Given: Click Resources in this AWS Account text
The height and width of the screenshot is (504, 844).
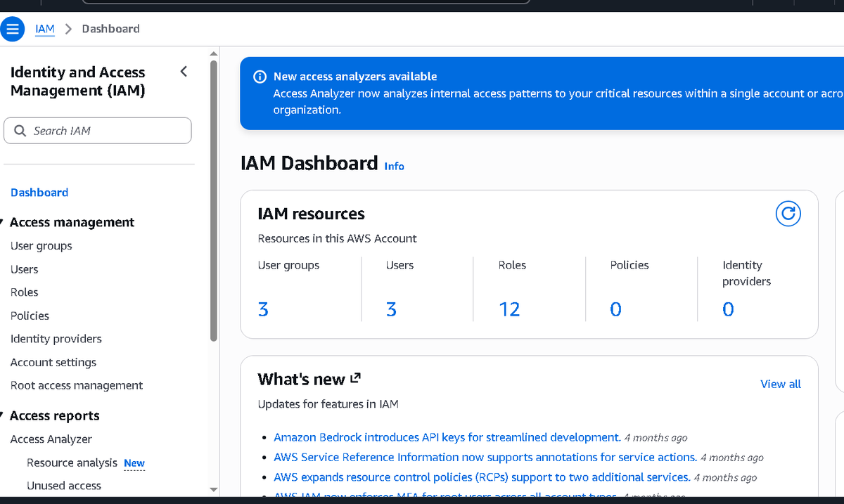Looking at the screenshot, I should [x=337, y=238].
